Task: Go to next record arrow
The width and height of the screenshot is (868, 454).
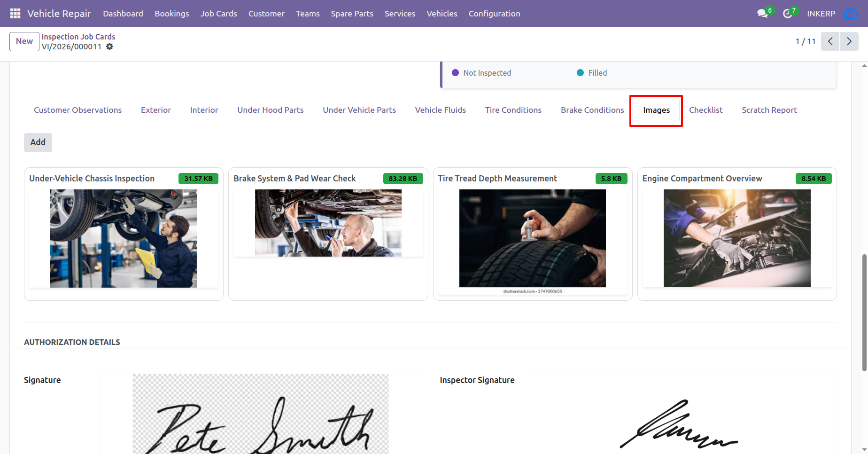Action: [x=849, y=41]
